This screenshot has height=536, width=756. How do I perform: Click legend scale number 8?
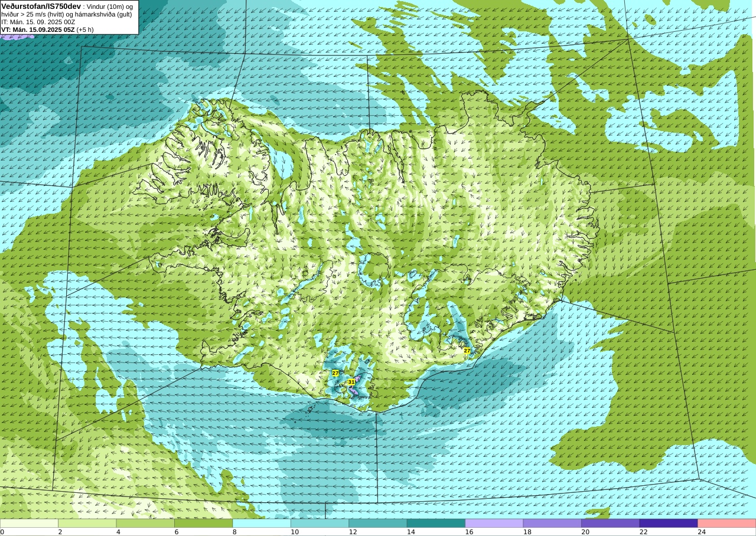click(234, 532)
